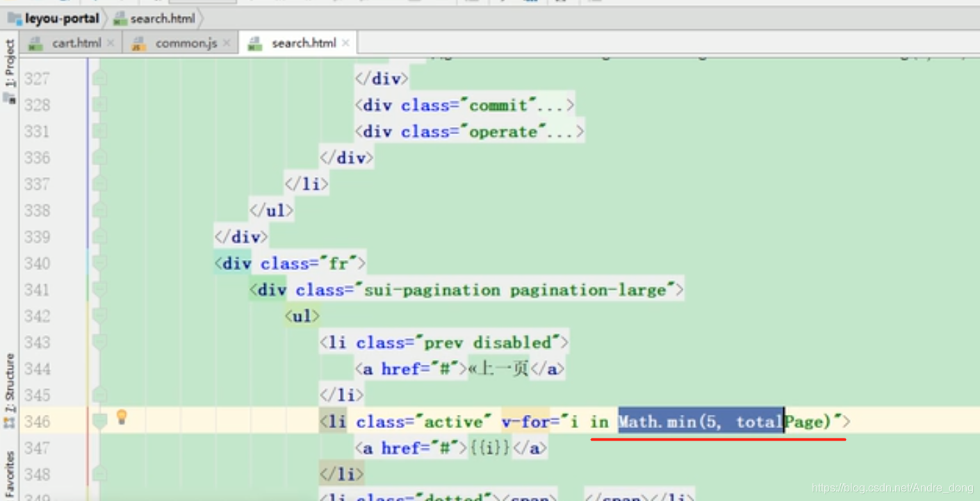Expand the folded block on line 331
This screenshot has width=980, height=501.
point(99,131)
